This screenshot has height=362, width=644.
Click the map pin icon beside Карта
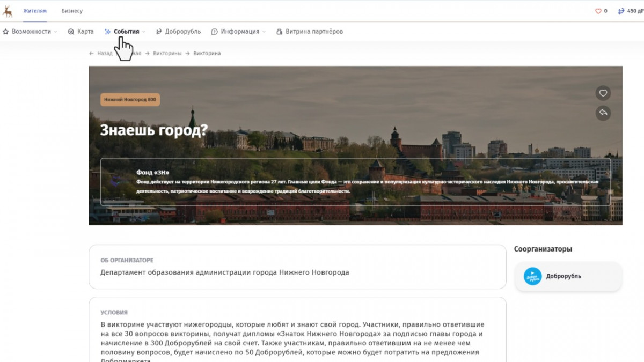(71, 32)
